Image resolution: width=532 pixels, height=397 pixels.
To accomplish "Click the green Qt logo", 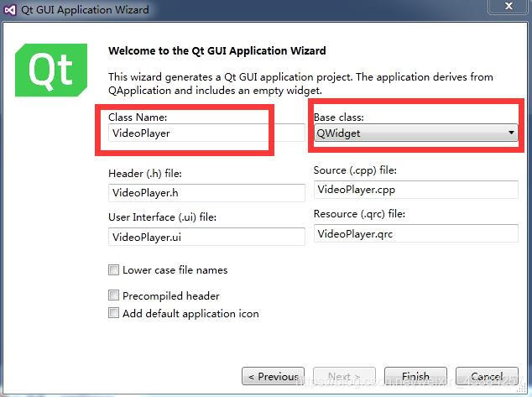I will pyautogui.click(x=51, y=71).
